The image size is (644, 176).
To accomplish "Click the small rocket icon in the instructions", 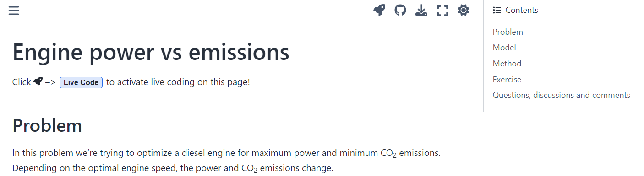I will pos(38,82).
